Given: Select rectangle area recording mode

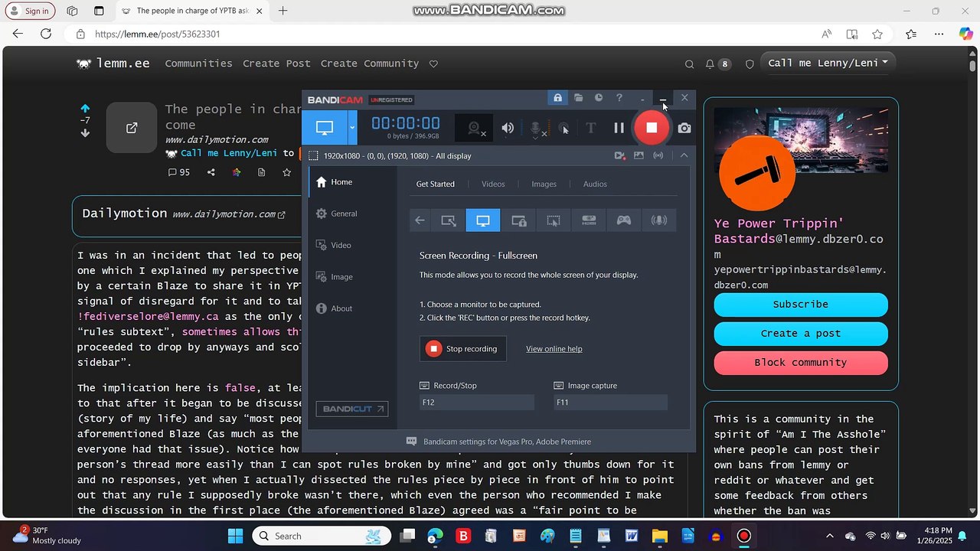Looking at the screenshot, I should (x=449, y=220).
